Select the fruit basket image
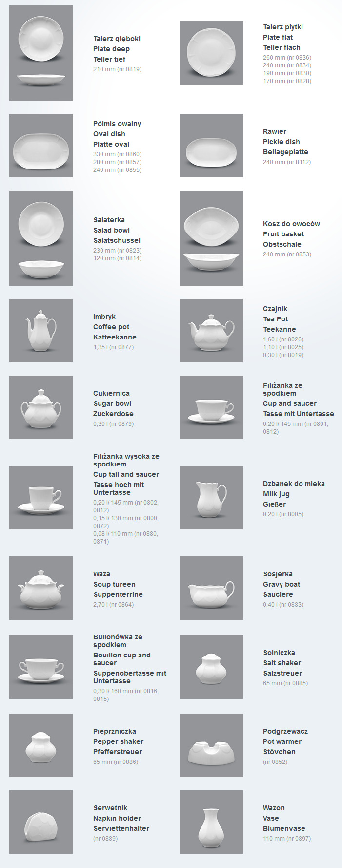Viewport: 342px width, 868px height. tap(211, 238)
